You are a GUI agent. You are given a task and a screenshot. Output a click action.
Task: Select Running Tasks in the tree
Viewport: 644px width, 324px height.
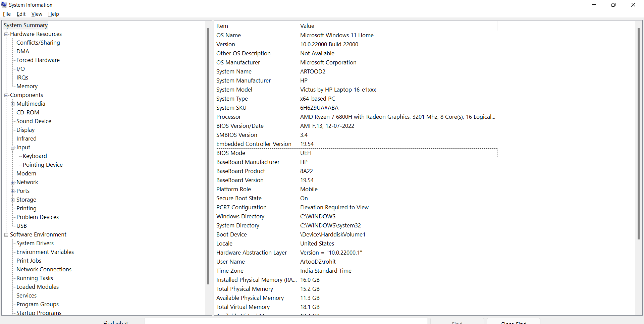(x=35, y=278)
